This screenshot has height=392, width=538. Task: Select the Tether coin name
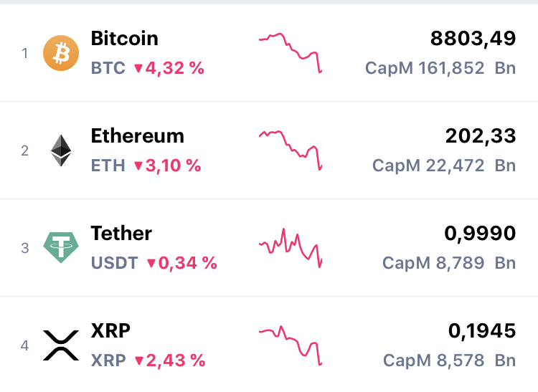pyautogui.click(x=121, y=233)
